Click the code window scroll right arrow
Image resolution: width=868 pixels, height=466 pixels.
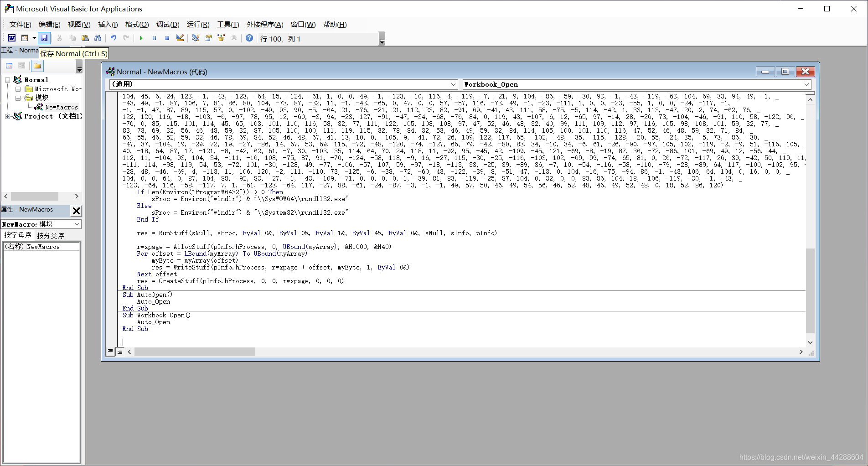801,352
